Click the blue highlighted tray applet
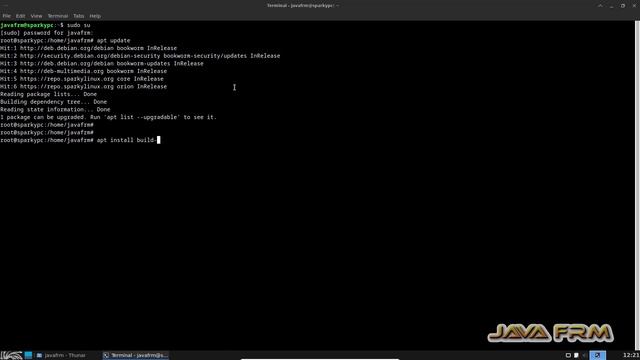Screen dimensions: 640x360 coord(597,355)
